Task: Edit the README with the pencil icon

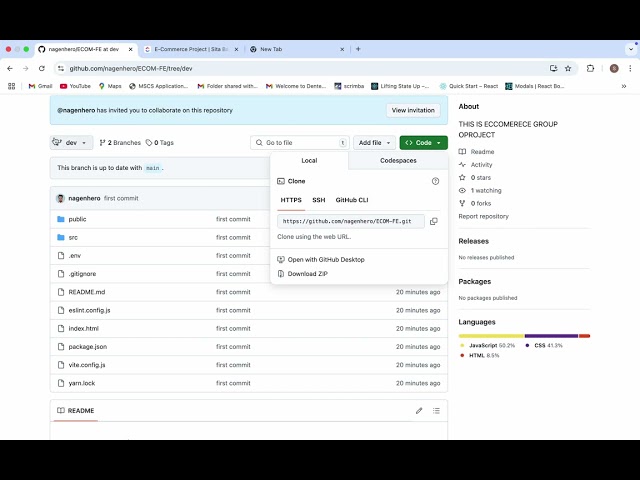Action: pos(419,411)
